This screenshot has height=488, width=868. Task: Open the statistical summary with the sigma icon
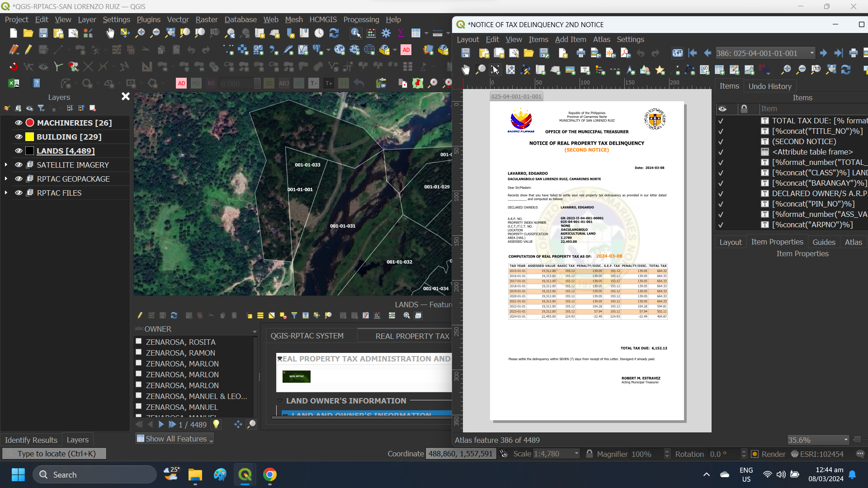tap(401, 33)
